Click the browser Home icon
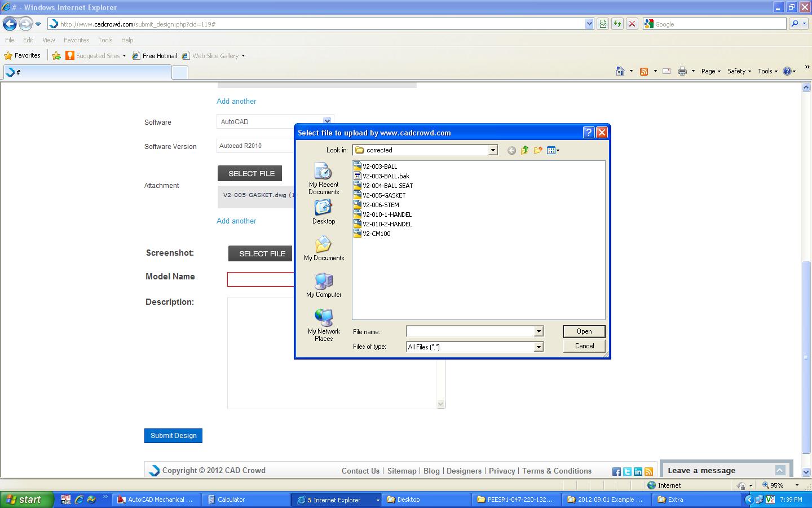This screenshot has width=812, height=508. pyautogui.click(x=620, y=71)
